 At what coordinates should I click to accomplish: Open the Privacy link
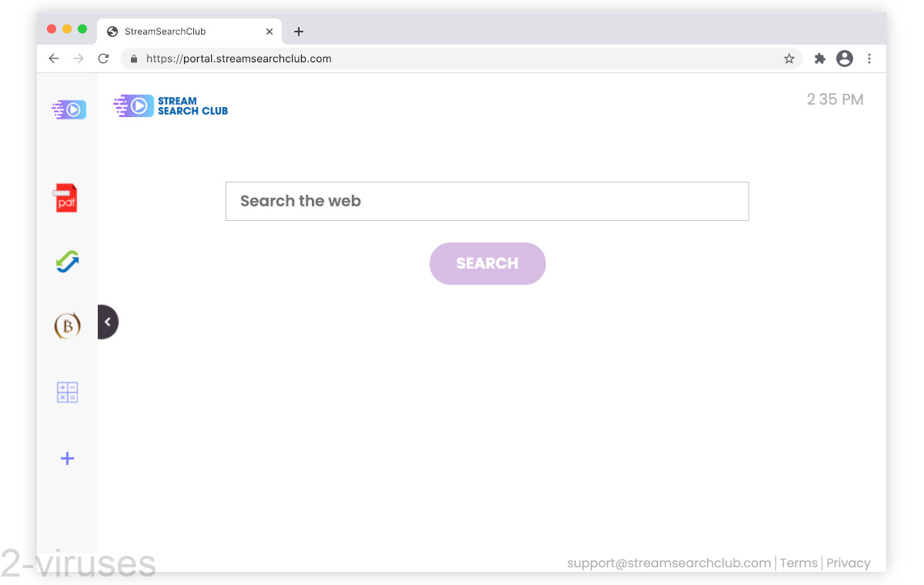pyautogui.click(x=848, y=563)
